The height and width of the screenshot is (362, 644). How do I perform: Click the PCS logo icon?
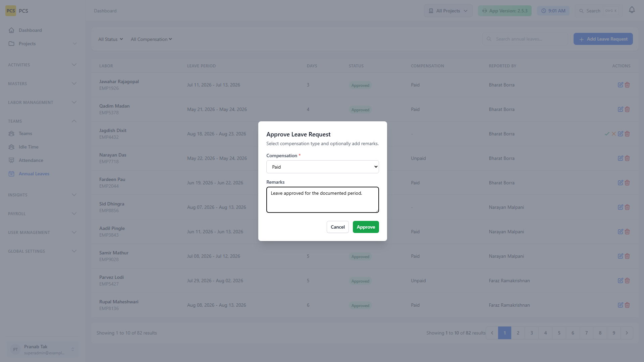(x=11, y=11)
